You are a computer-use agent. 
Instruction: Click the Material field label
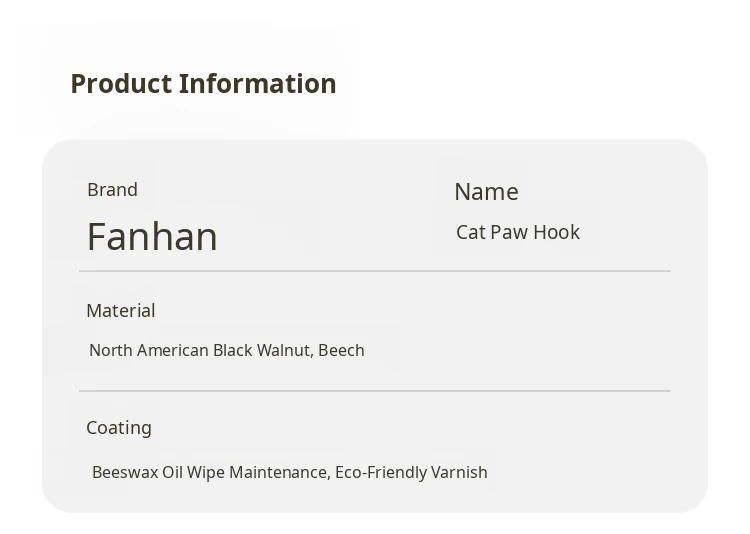coord(120,311)
